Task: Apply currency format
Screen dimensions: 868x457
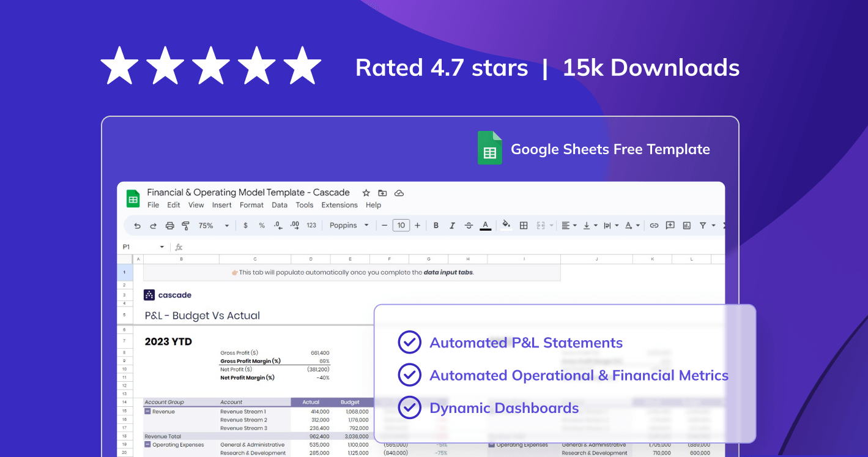Action: pos(245,225)
